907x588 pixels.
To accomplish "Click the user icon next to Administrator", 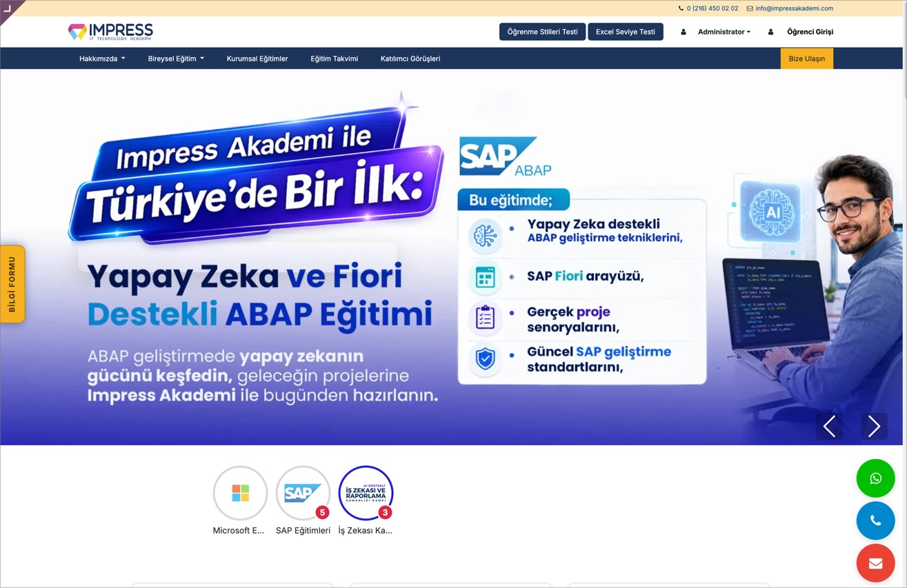I will tap(684, 32).
